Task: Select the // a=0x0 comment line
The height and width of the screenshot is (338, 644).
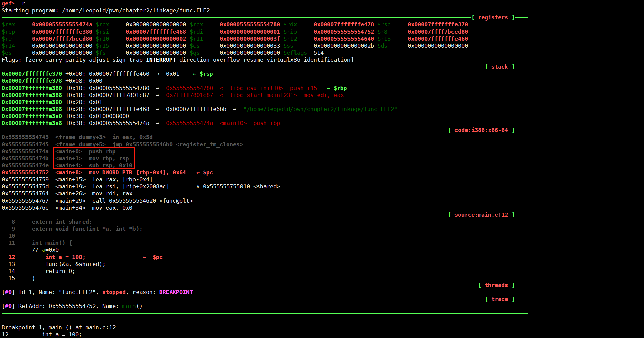Action: tap(45, 250)
